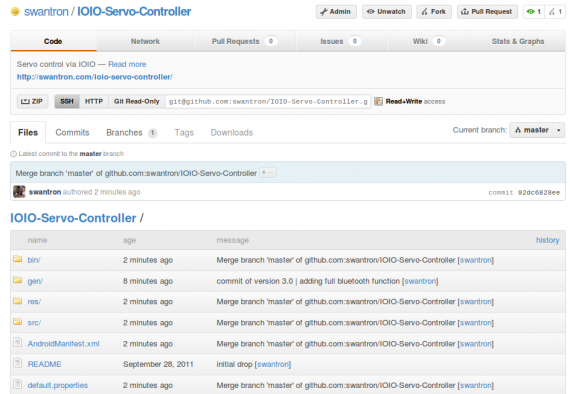Screen dimensions: 570x394
Task: Click swantron author name in latest commit
Action: (x=45, y=192)
